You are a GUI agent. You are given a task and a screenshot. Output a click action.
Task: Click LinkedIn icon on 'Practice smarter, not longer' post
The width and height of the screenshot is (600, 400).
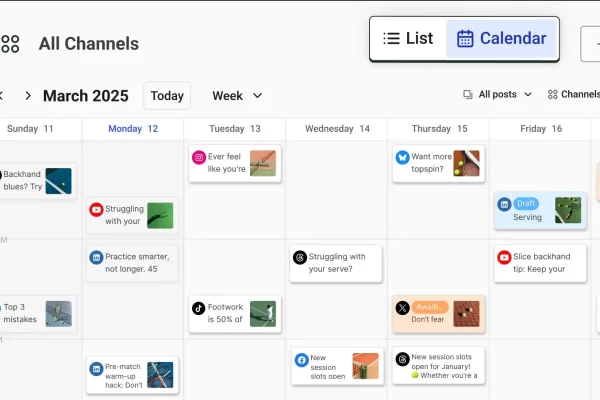pyautogui.click(x=96, y=257)
